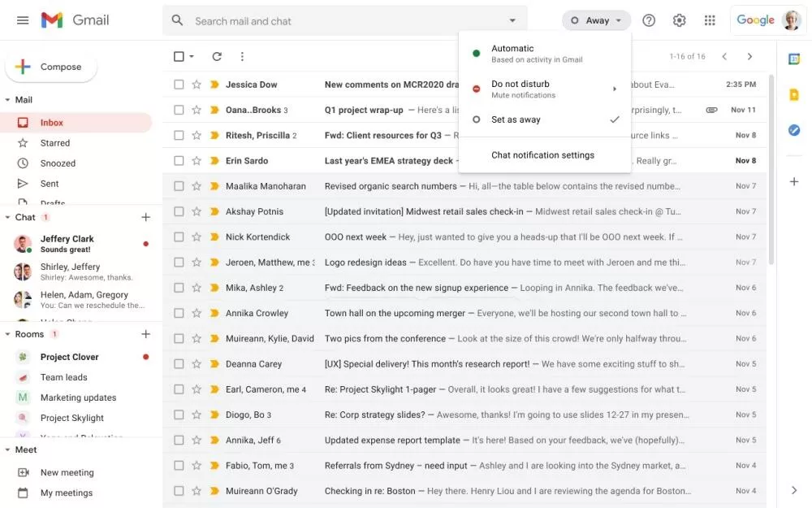Open the Google apps grid
812x508 pixels.
click(x=710, y=20)
